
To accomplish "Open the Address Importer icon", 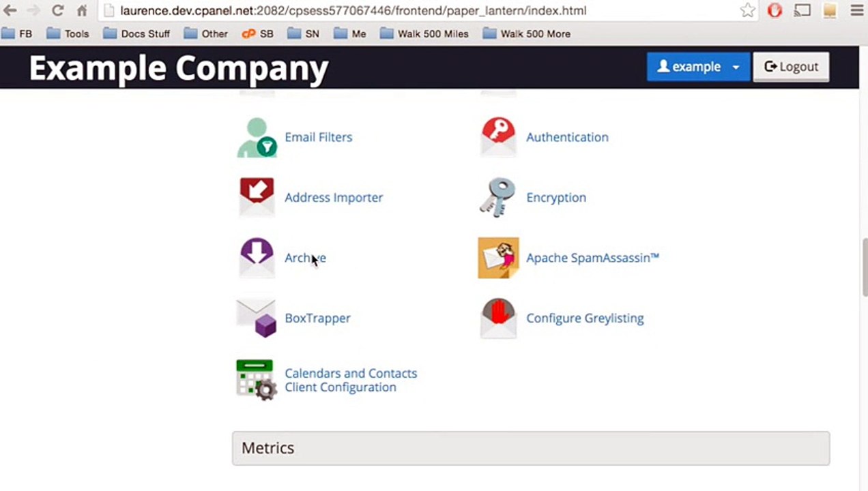I will [x=257, y=197].
